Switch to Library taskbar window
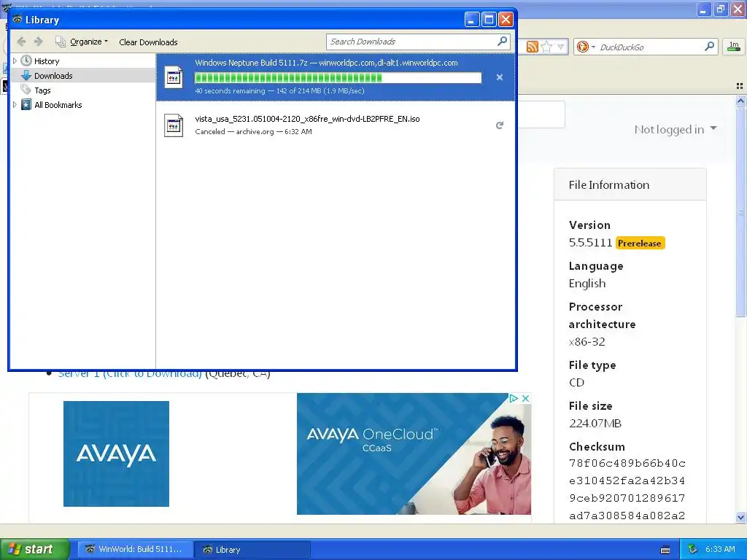This screenshot has height=560, width=747. [x=253, y=549]
